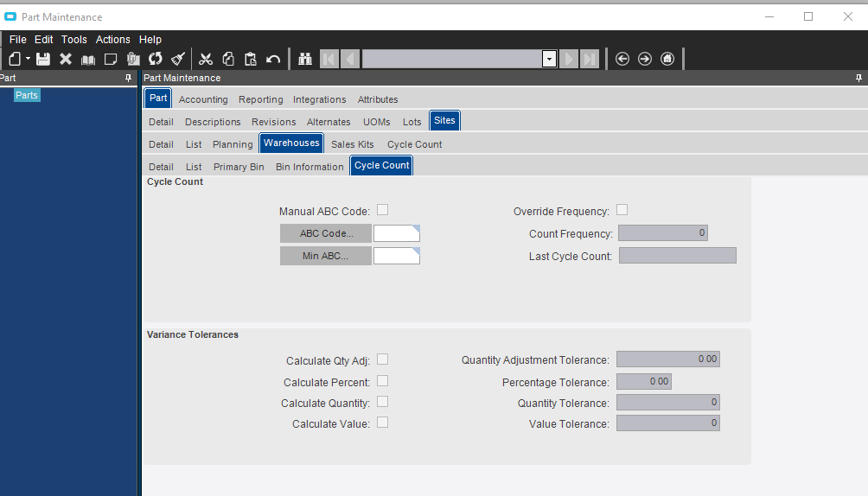Open the Bin Information tab
The height and width of the screenshot is (496, 868).
(310, 167)
